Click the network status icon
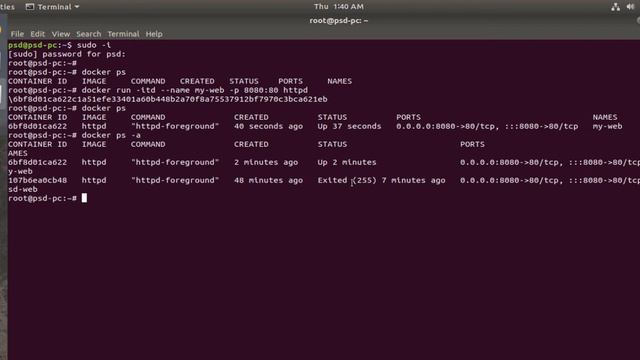Image resolution: width=640 pixels, height=360 pixels. 615,7
